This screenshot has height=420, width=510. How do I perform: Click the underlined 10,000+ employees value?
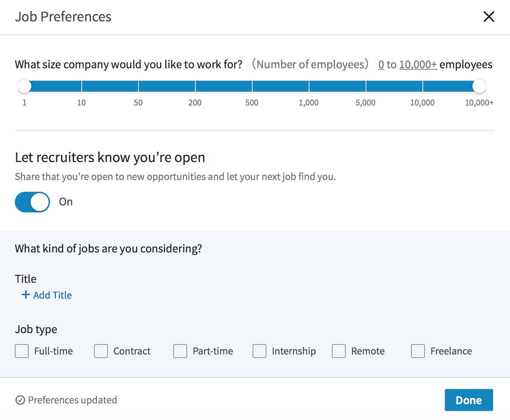coord(418,64)
